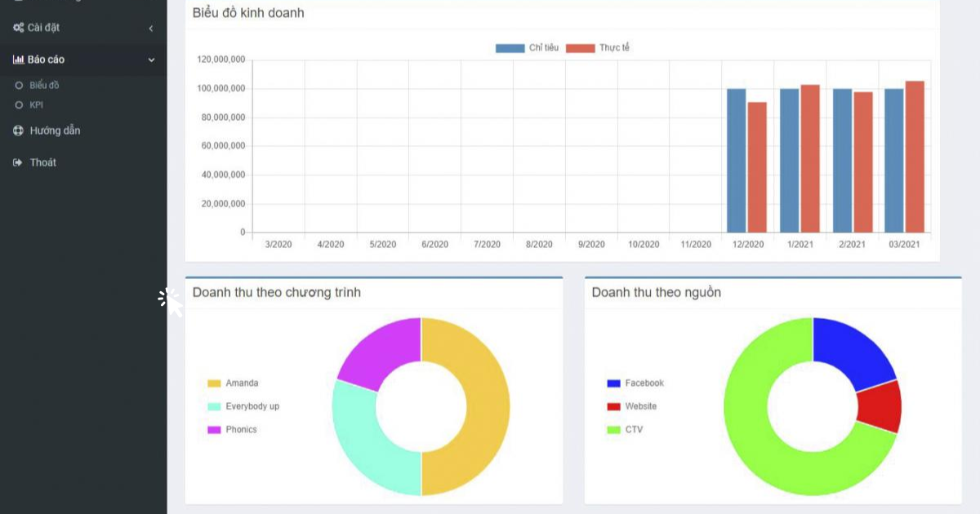The width and height of the screenshot is (980, 514).
Task: Toggle Chỉ tiêu series in chart legend
Action: click(528, 48)
